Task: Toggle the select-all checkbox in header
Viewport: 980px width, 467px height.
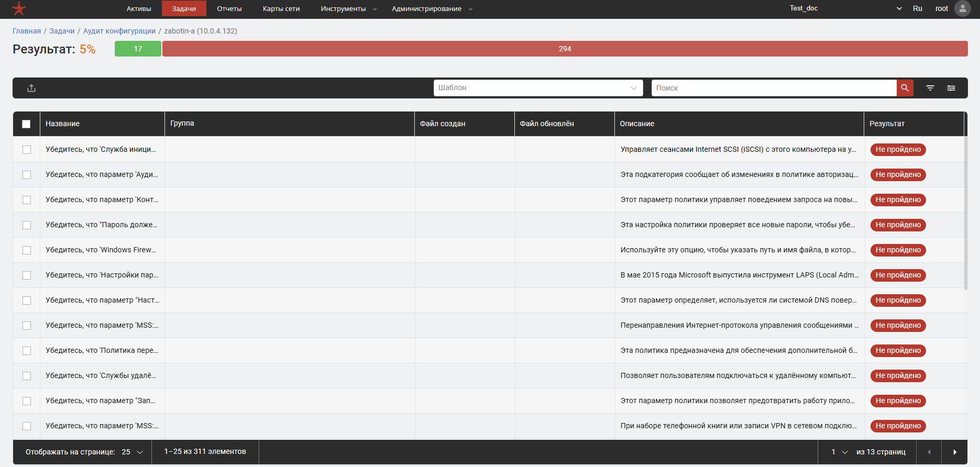Action: pos(26,124)
